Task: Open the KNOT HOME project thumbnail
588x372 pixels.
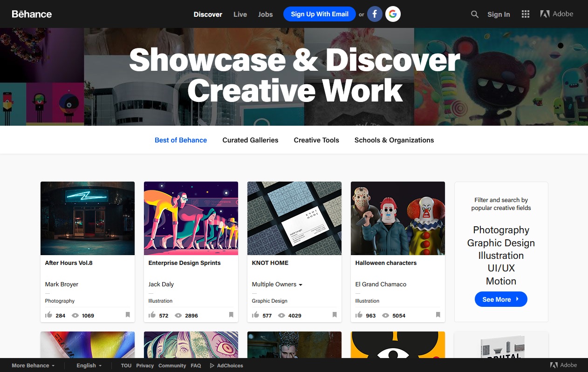Action: 294,218
